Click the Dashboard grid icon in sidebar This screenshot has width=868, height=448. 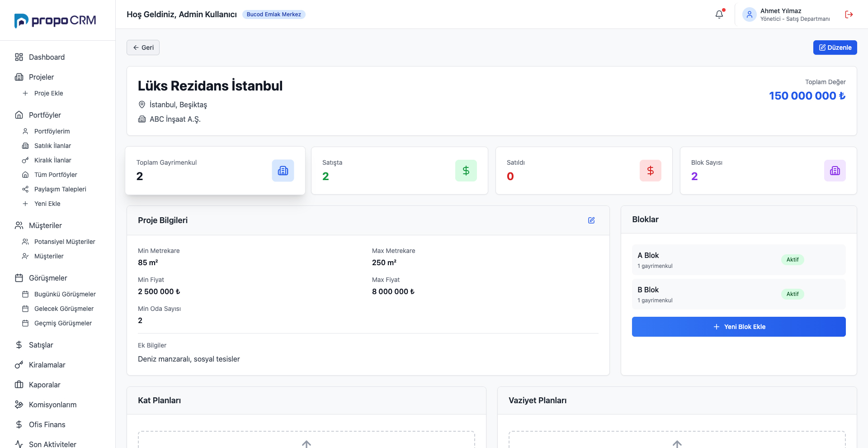pos(19,57)
